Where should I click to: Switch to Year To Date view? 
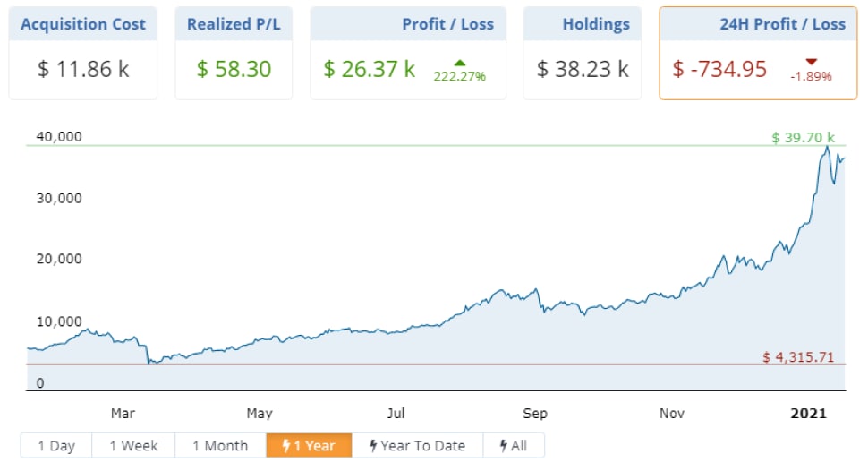tap(418, 446)
